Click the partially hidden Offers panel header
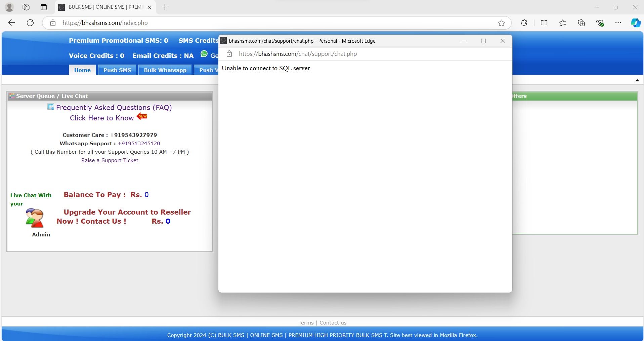 [x=575, y=96]
